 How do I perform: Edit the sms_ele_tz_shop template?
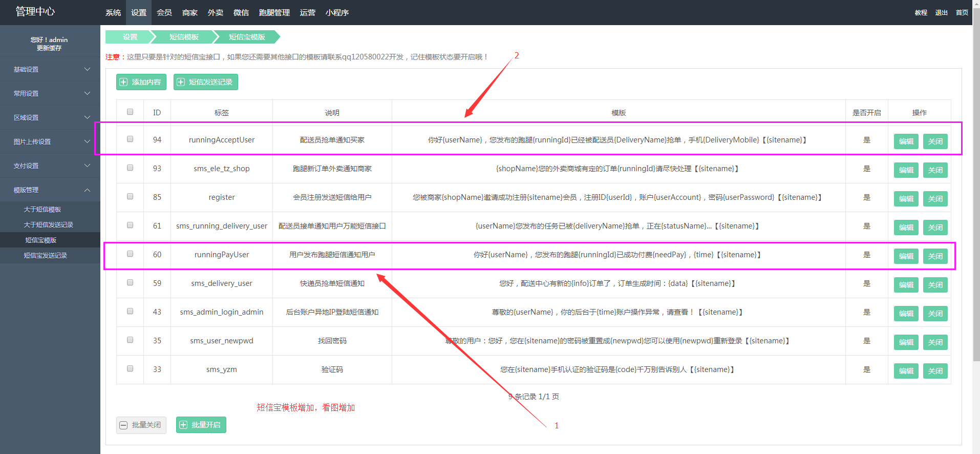pos(906,170)
